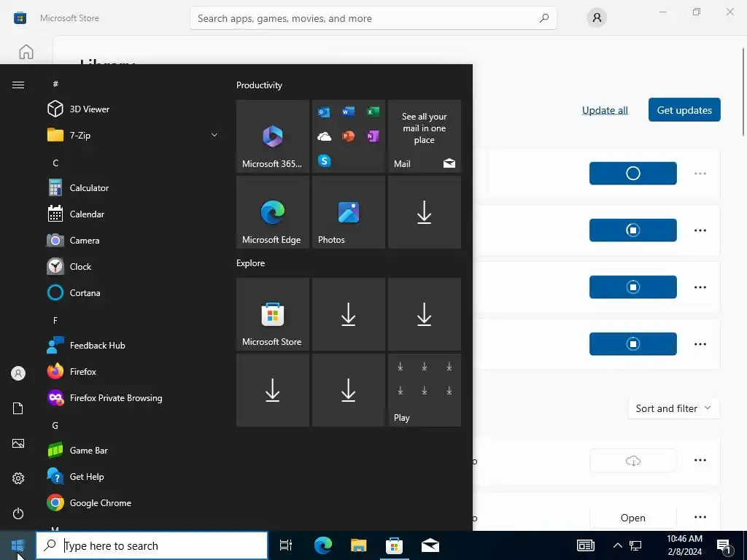
Task: Open File Explorer from the taskbar
Action: pos(358,545)
